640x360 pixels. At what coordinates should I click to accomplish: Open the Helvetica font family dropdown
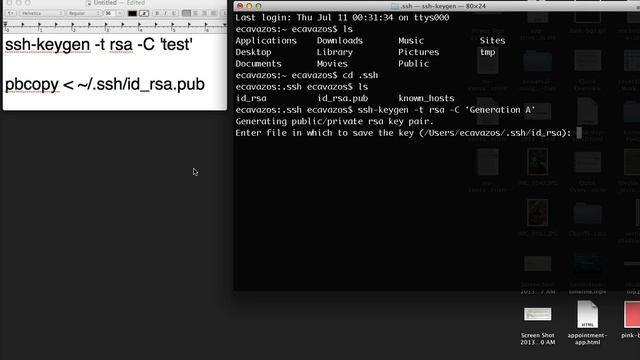42,13
